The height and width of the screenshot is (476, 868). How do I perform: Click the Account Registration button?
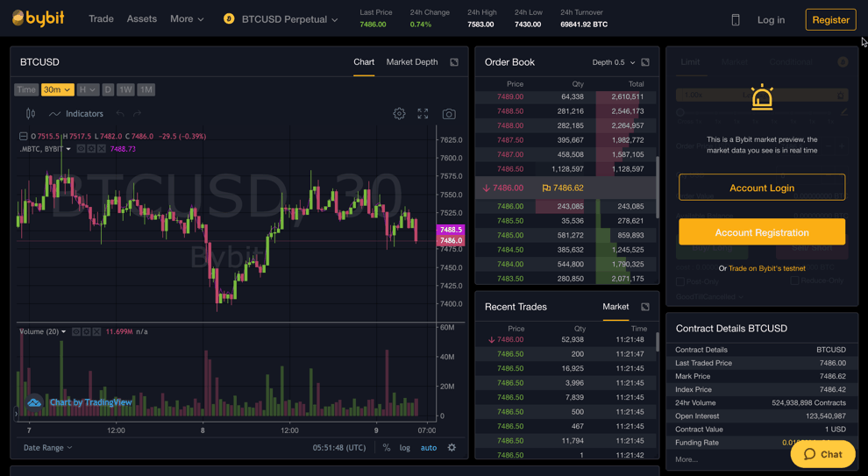762,232
